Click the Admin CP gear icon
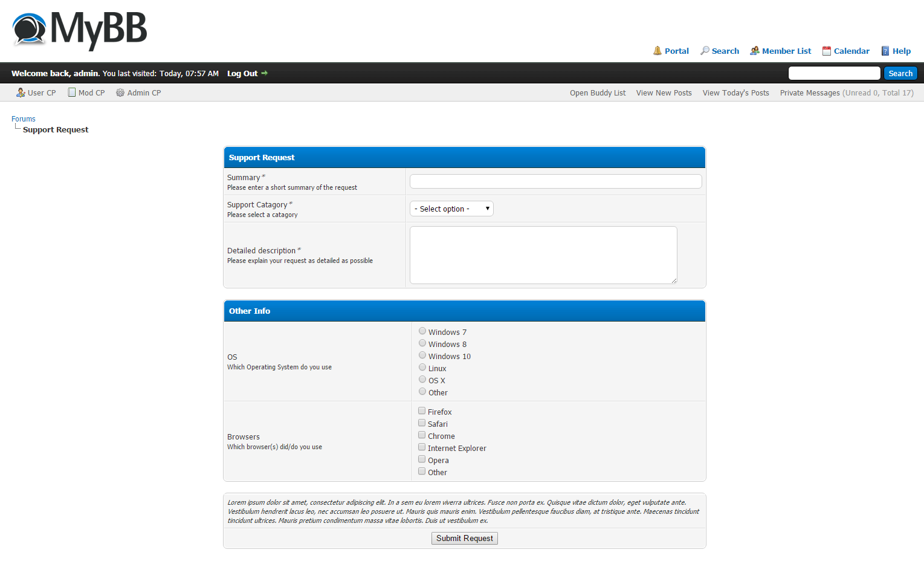 coord(120,92)
